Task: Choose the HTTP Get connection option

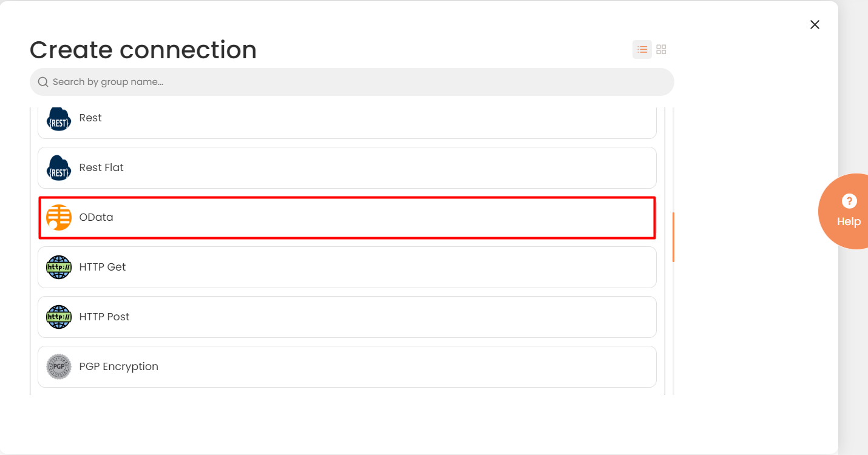Action: (347, 267)
